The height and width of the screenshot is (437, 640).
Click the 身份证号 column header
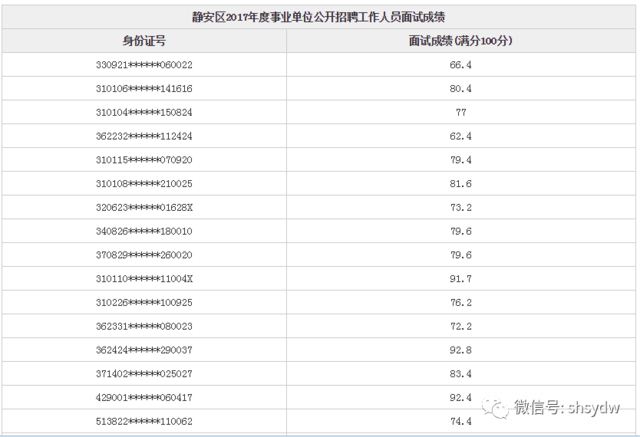144,41
